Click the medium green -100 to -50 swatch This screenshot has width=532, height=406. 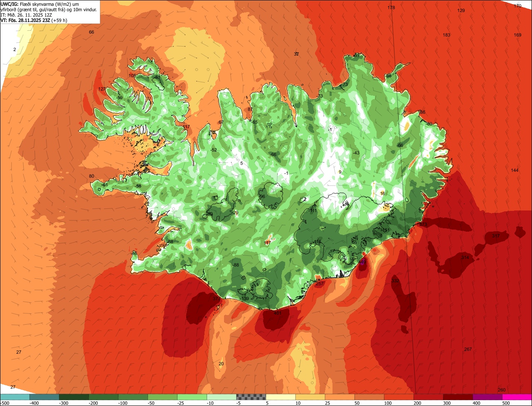pos(133,397)
